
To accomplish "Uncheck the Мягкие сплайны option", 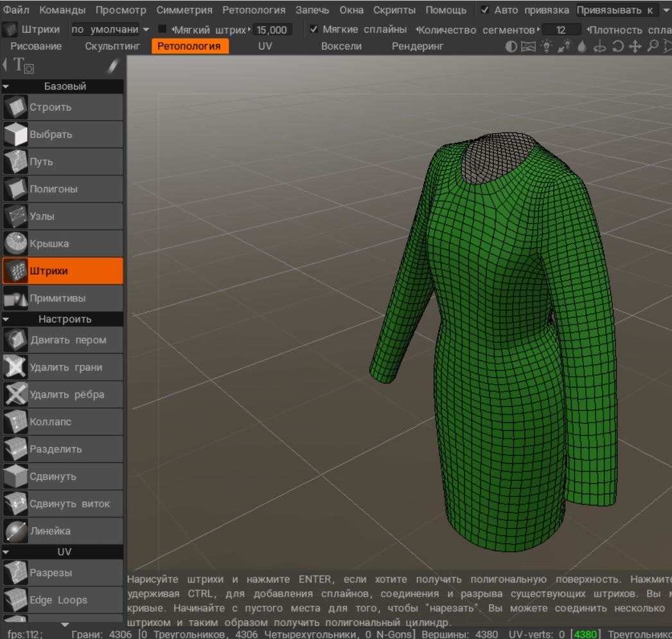I will coord(314,30).
